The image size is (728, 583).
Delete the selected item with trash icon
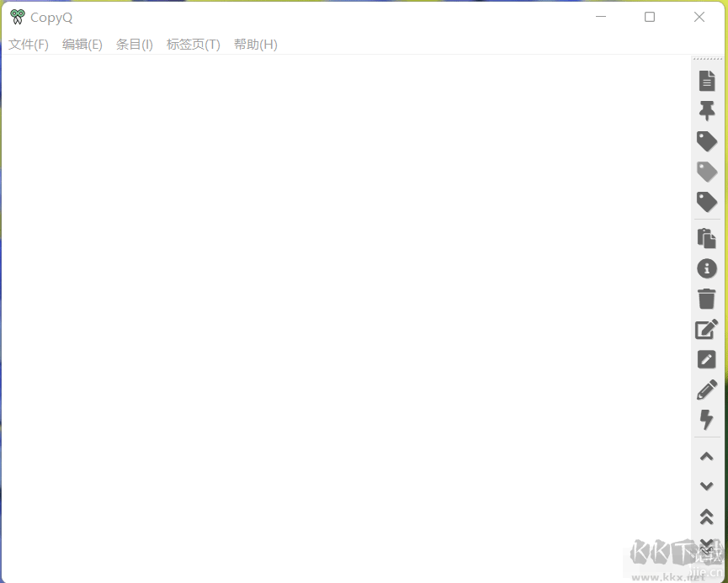click(x=706, y=299)
